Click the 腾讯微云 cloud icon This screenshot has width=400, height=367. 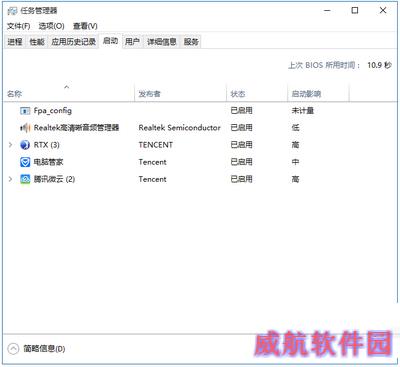point(25,179)
